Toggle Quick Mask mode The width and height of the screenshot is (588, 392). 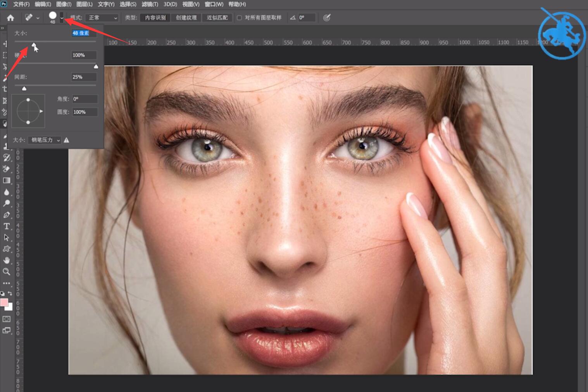click(x=6, y=319)
